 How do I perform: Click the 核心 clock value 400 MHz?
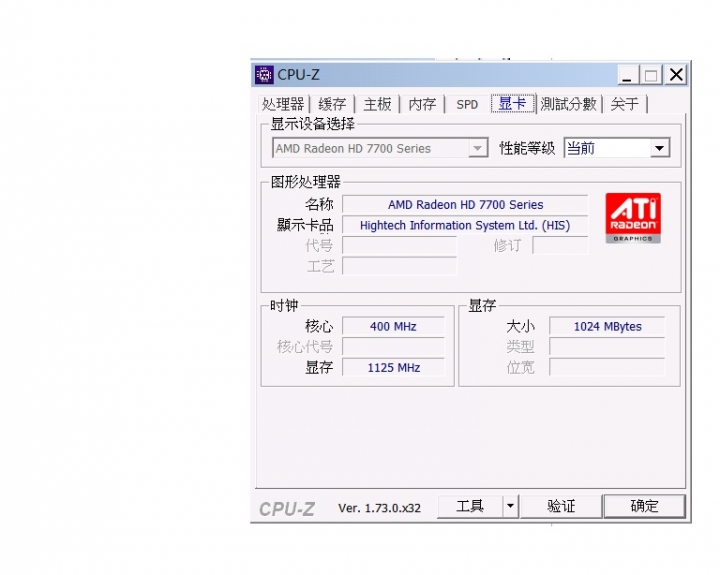tap(394, 327)
